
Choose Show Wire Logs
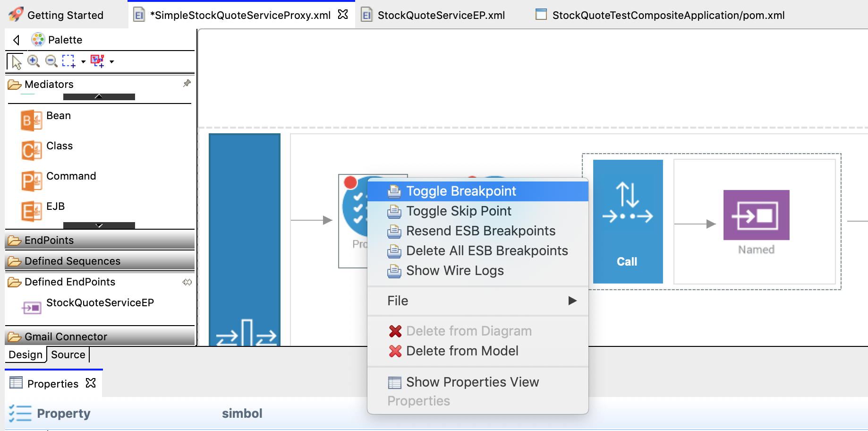(x=477, y=270)
